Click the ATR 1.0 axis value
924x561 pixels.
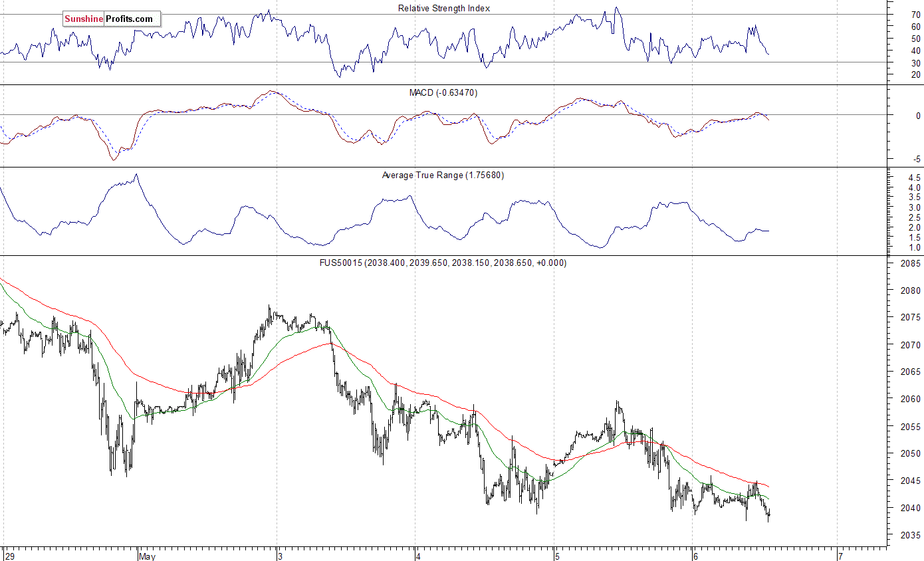[915, 247]
